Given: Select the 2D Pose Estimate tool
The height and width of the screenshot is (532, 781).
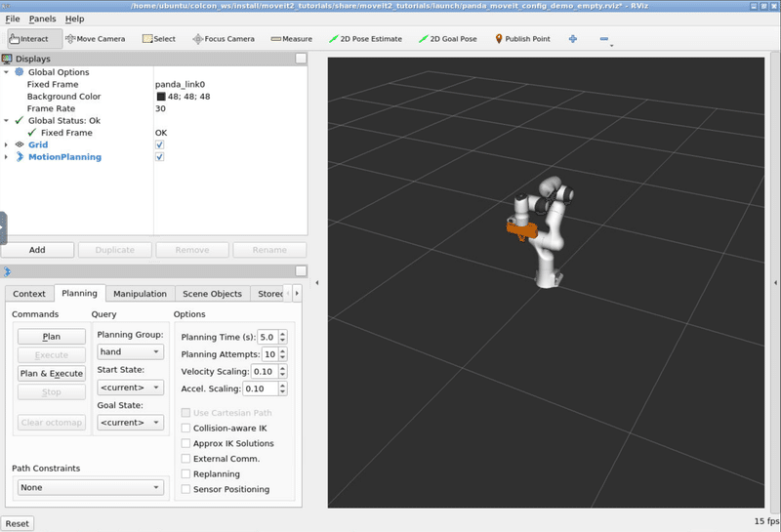Looking at the screenshot, I should point(365,39).
